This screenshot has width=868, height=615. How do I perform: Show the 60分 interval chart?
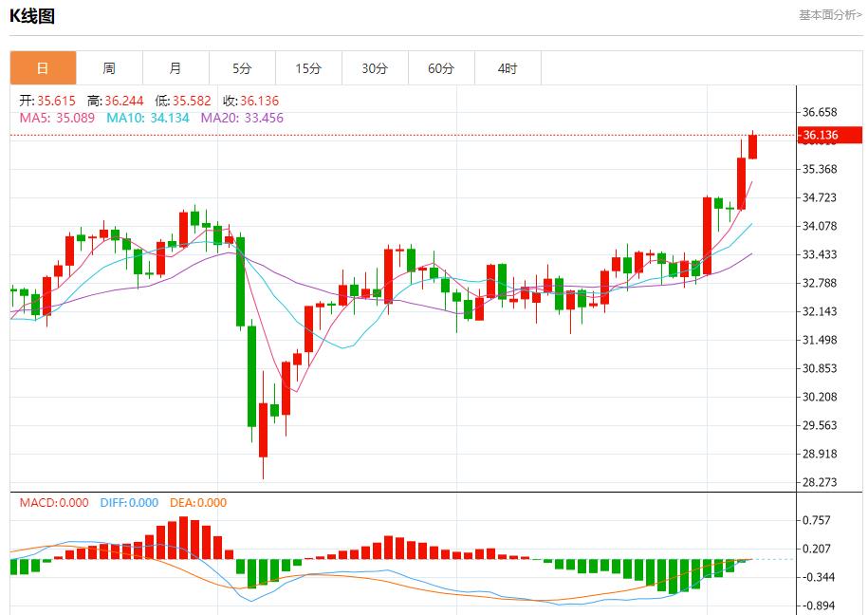441,68
